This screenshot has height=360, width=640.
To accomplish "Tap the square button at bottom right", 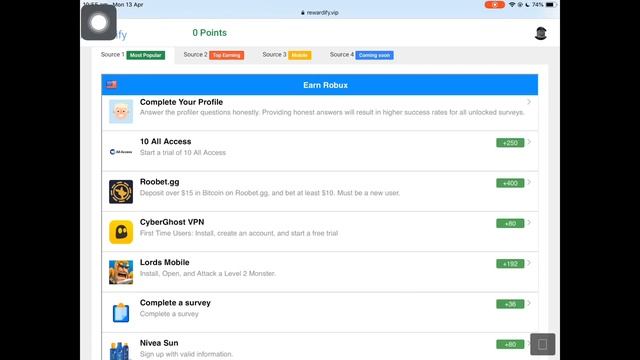I will (542, 344).
